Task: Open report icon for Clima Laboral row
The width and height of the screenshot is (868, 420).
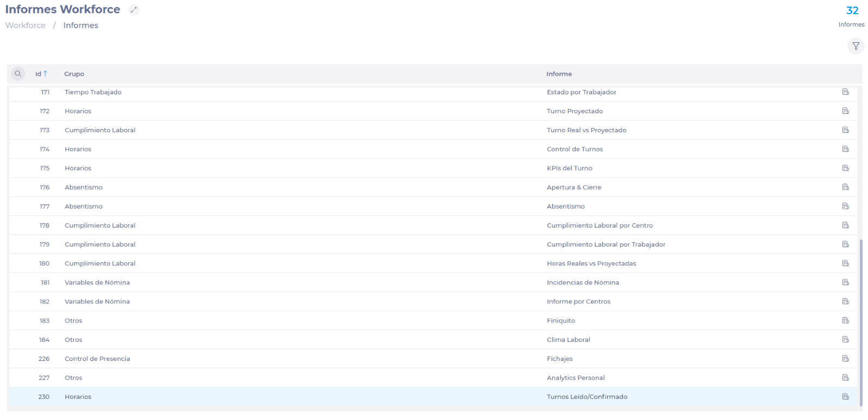Action: tap(845, 340)
